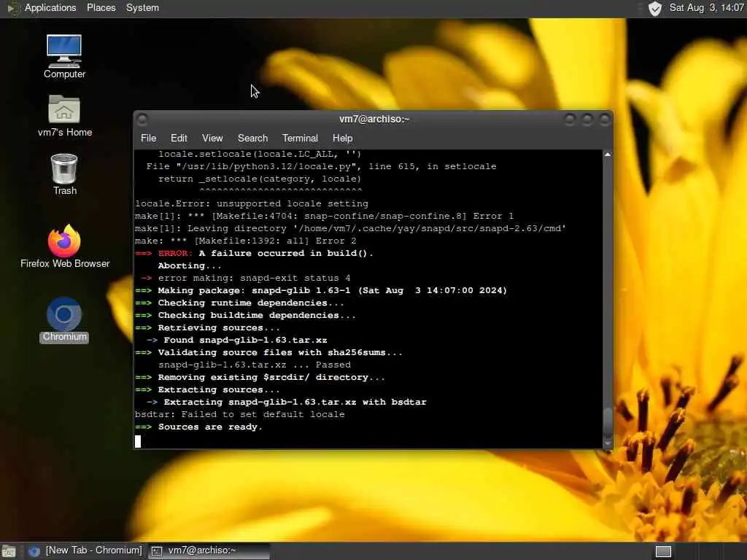747x560 pixels.
Task: Click 'Leaving directory' make line
Action: tap(350, 228)
